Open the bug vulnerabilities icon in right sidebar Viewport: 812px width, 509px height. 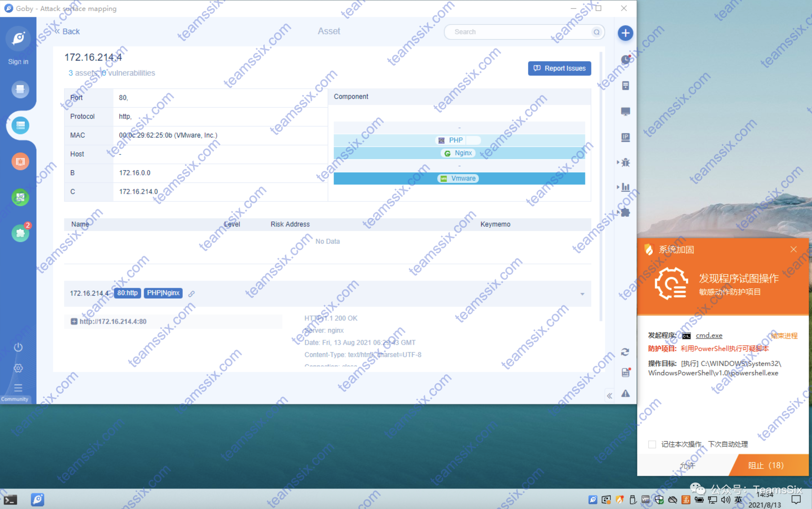[625, 163]
